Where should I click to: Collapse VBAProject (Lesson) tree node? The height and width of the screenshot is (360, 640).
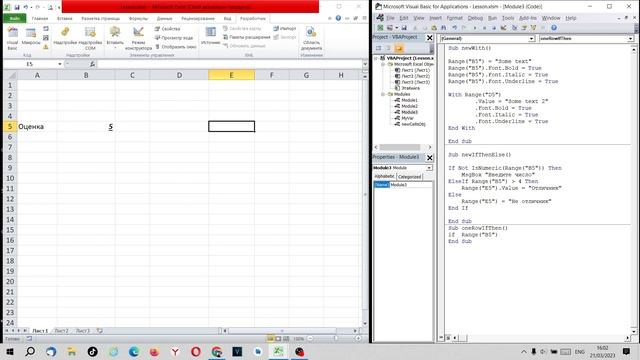pyautogui.click(x=376, y=58)
